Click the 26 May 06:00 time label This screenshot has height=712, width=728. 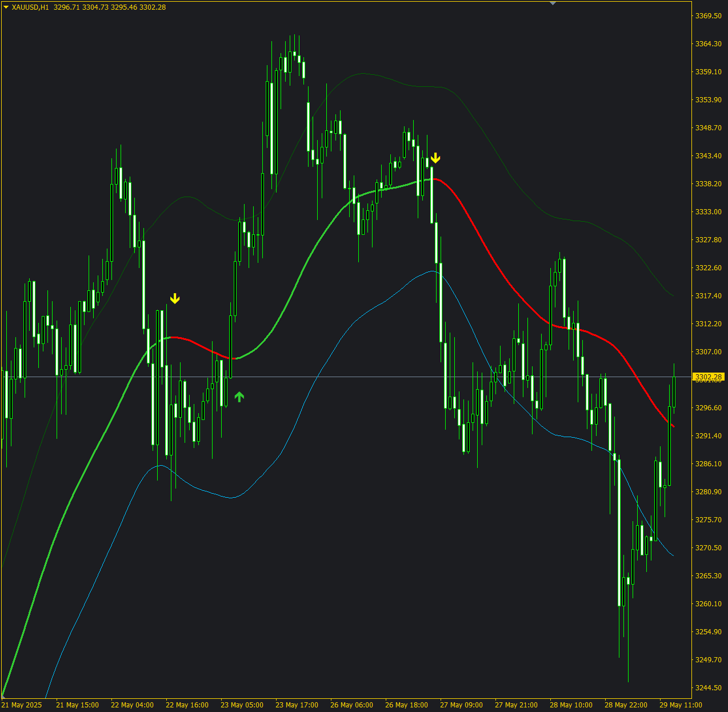pos(351,705)
